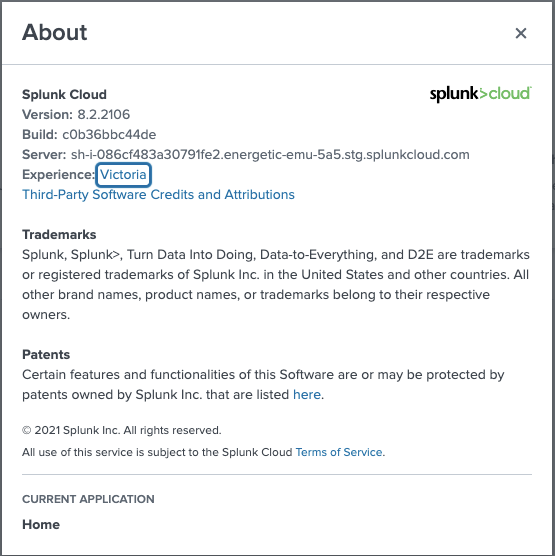Viewport: 555px width, 556px height.
Task: Click the 2021 Splunk copyright notice
Action: pyautogui.click(x=122, y=430)
